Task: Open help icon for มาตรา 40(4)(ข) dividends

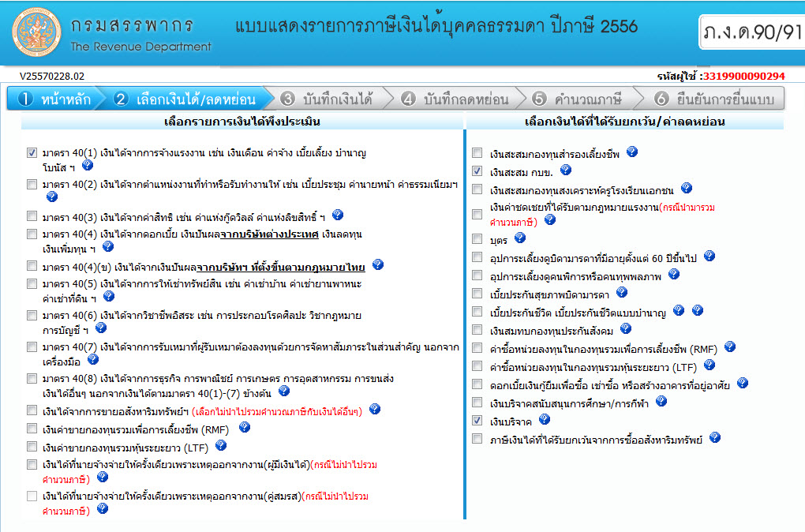Action: pos(378,264)
